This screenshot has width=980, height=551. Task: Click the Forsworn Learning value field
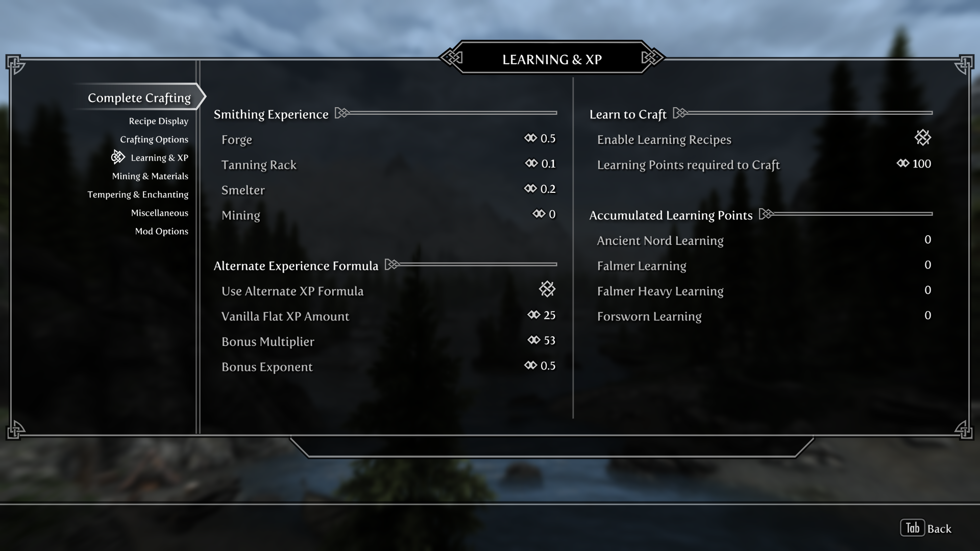click(927, 315)
